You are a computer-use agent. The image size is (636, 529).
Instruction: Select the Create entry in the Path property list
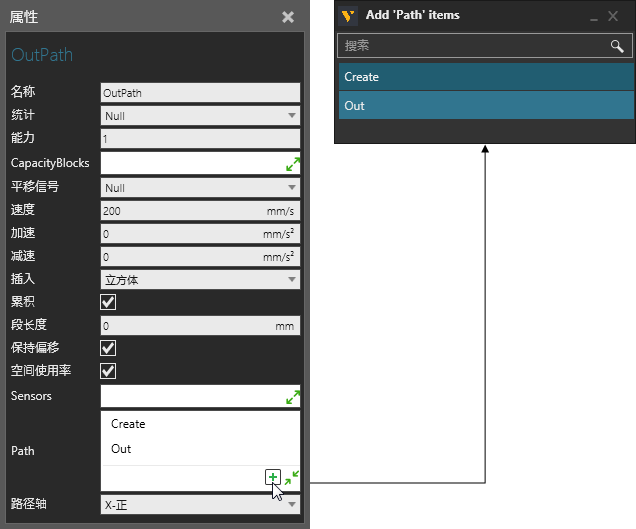(x=129, y=424)
